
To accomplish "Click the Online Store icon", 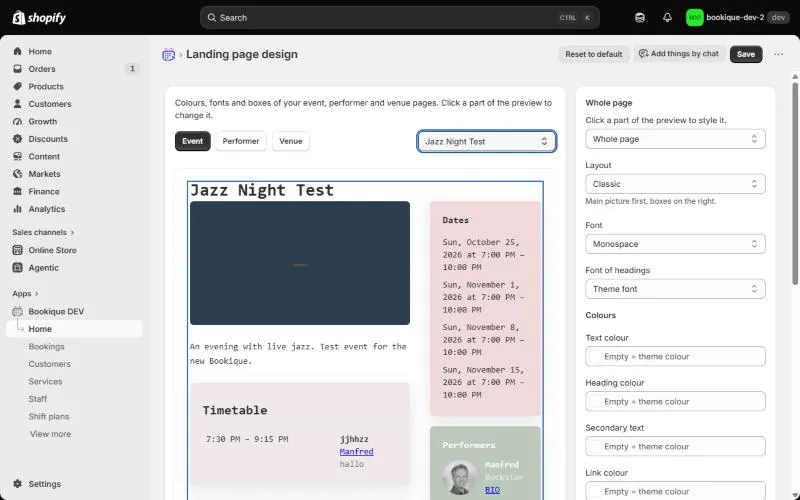I will coord(18,250).
